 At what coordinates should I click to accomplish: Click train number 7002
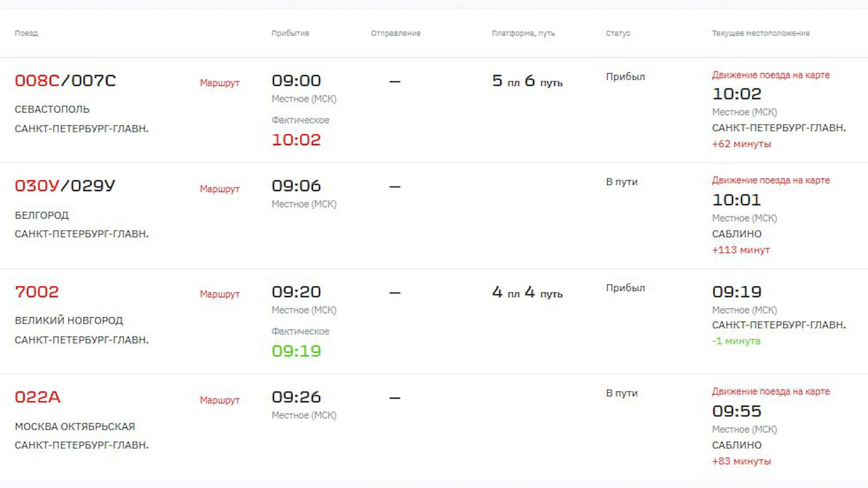point(37,292)
